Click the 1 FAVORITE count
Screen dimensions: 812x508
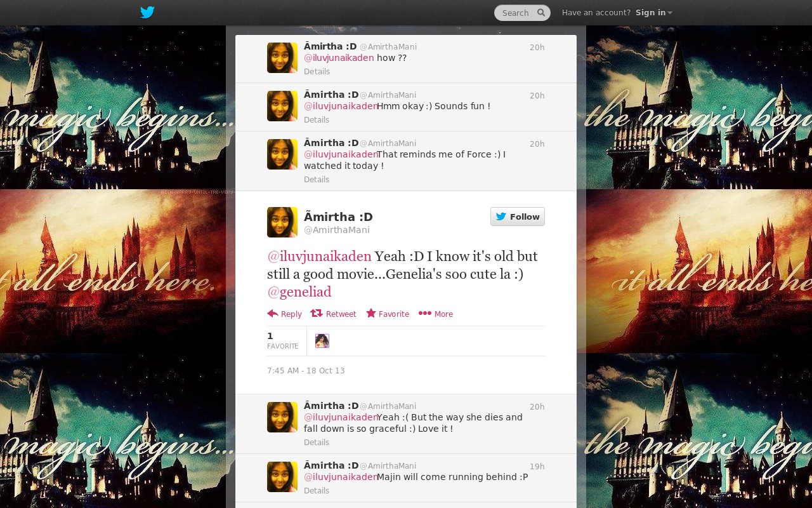[282, 340]
